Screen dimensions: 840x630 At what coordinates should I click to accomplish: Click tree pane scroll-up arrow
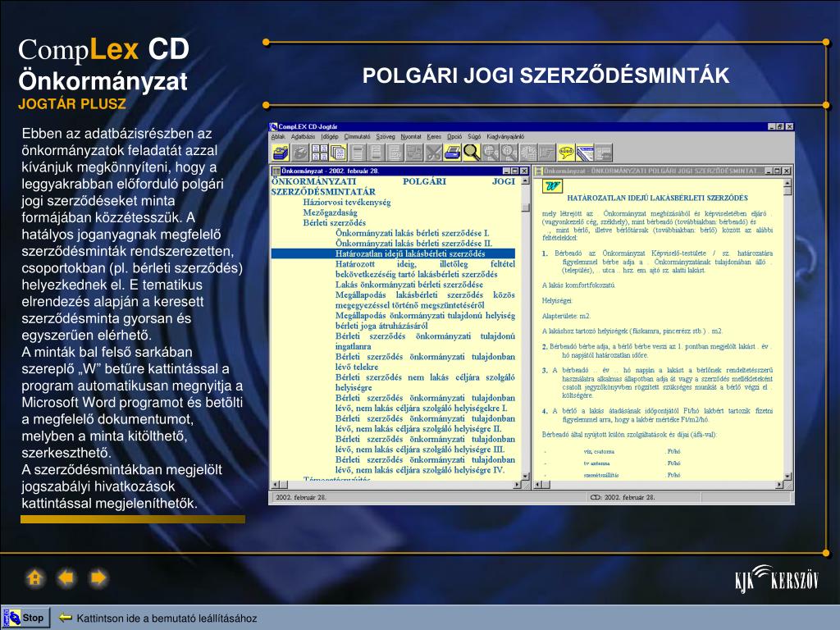[525, 181]
